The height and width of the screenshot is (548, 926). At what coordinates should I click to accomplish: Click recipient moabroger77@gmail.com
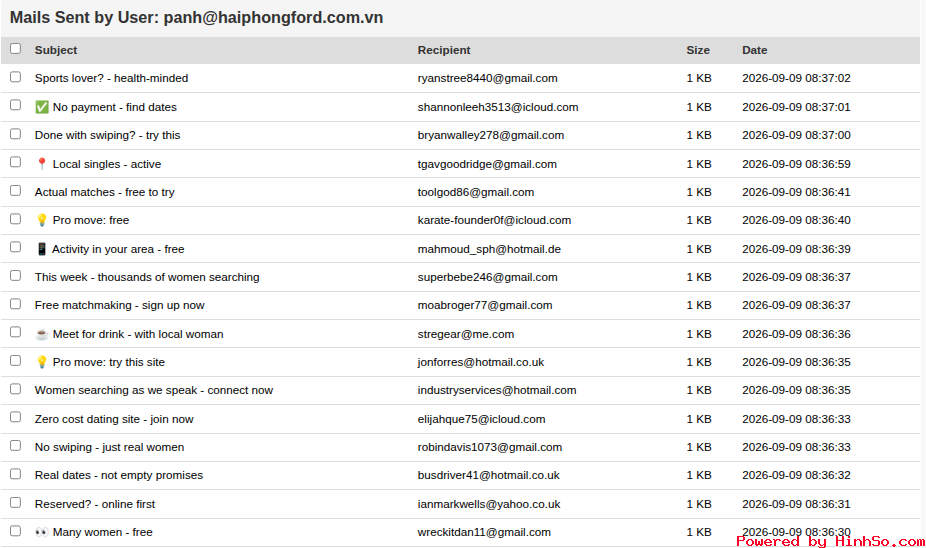(x=485, y=305)
